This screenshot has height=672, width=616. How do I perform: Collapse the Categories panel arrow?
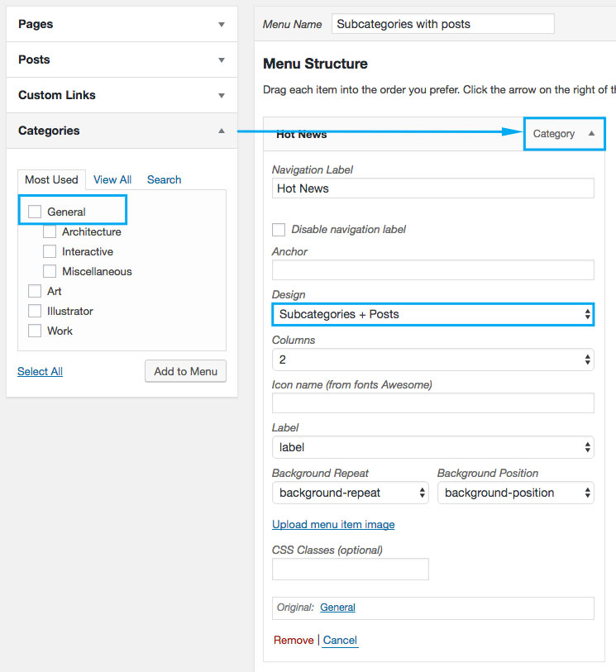(x=221, y=131)
